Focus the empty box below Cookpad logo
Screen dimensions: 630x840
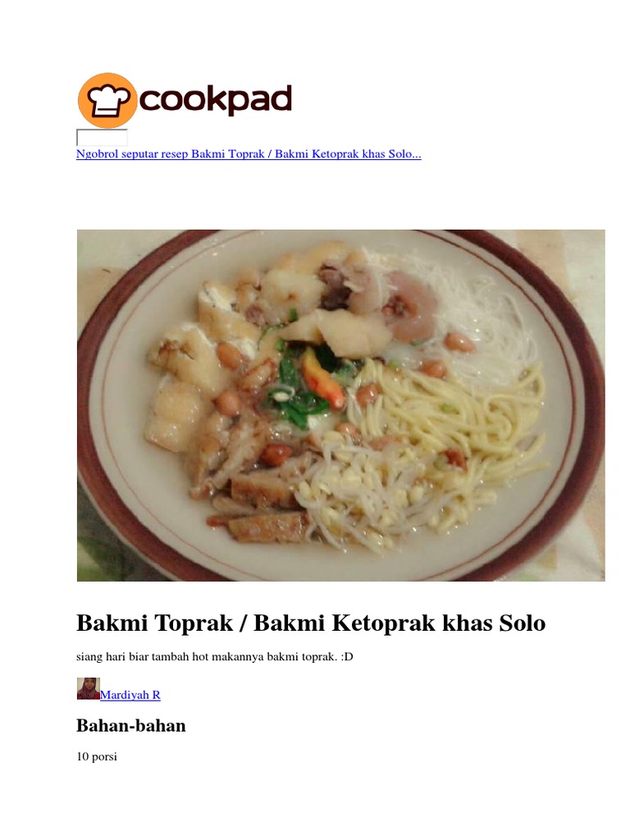102,137
